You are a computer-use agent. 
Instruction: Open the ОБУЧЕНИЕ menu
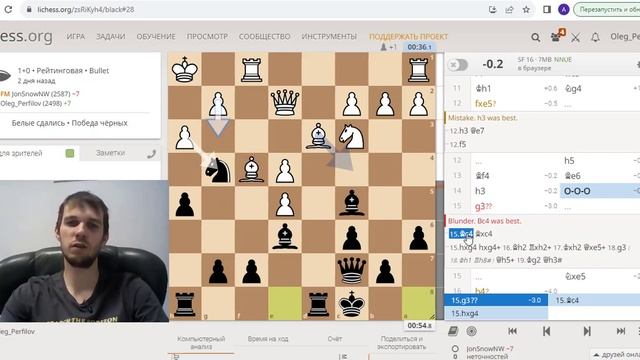click(156, 36)
